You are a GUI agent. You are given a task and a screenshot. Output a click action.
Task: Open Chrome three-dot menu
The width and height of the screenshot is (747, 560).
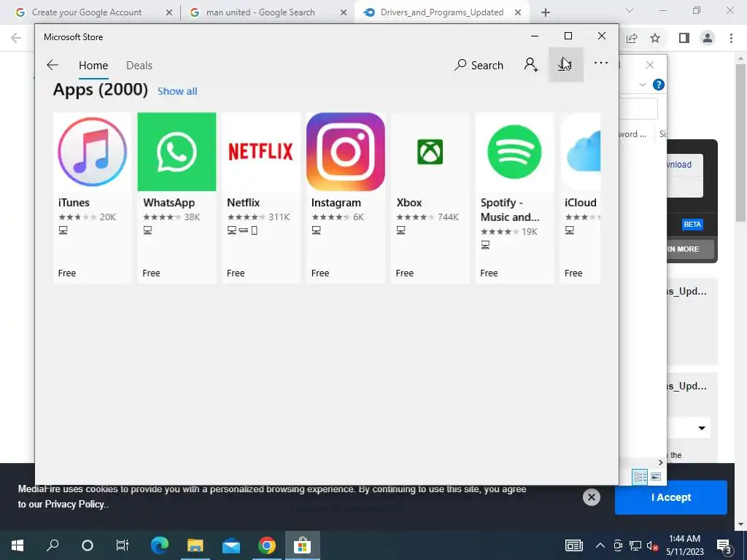pyautogui.click(x=731, y=38)
